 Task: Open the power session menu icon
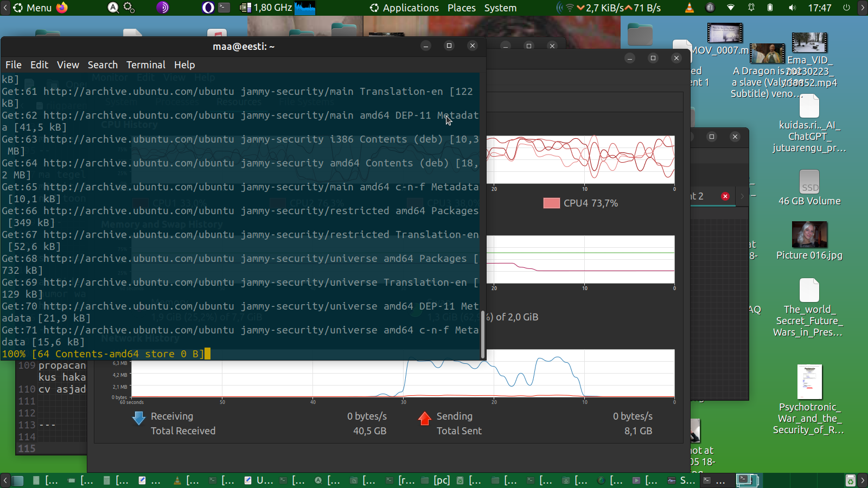tap(846, 8)
